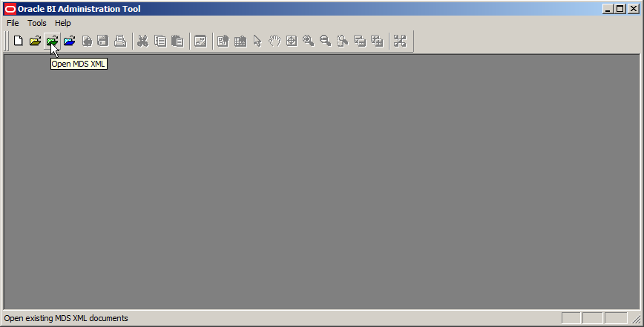The width and height of the screenshot is (644, 327).
Task: Click the crosshair fit-to-view icon
Action: [x=292, y=41]
